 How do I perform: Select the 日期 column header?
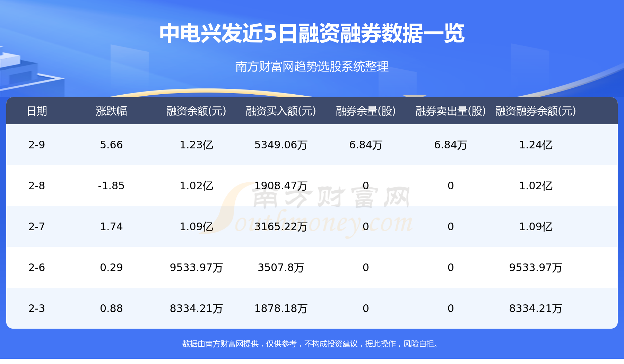[37, 111]
